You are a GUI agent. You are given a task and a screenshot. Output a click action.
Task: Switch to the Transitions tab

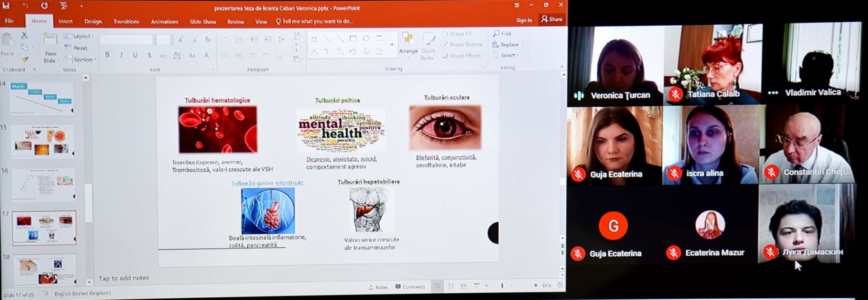126,21
